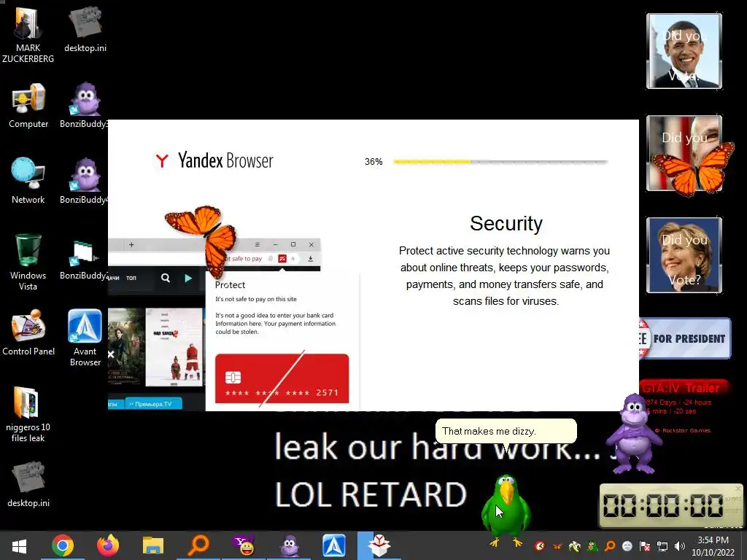Open Google Chrome from the taskbar
Image resolution: width=747 pixels, height=560 pixels.
[x=63, y=545]
